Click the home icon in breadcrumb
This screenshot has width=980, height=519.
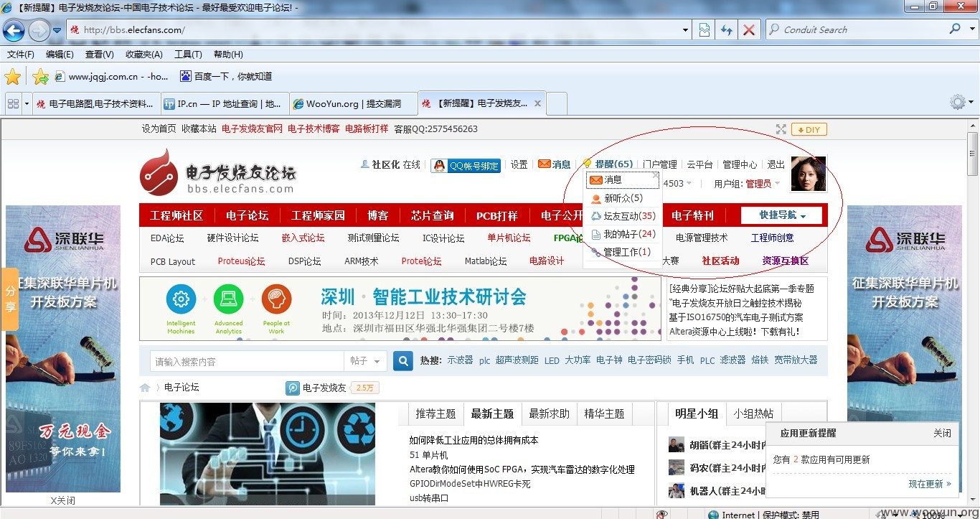[x=145, y=388]
